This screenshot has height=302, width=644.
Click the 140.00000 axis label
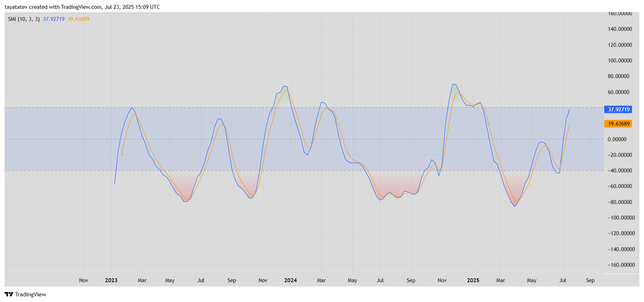click(620, 29)
